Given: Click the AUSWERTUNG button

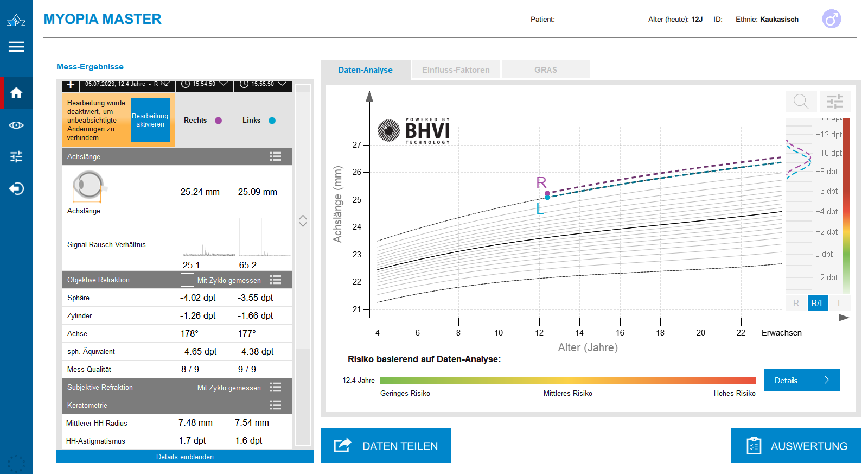Looking at the screenshot, I should (x=796, y=446).
